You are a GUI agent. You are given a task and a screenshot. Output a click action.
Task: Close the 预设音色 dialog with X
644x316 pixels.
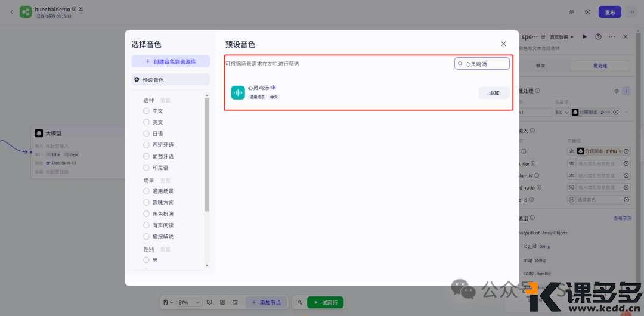[x=503, y=44]
